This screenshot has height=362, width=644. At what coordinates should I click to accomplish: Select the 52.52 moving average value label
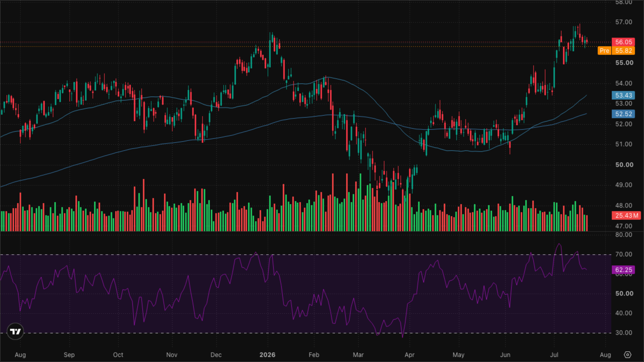pos(623,114)
